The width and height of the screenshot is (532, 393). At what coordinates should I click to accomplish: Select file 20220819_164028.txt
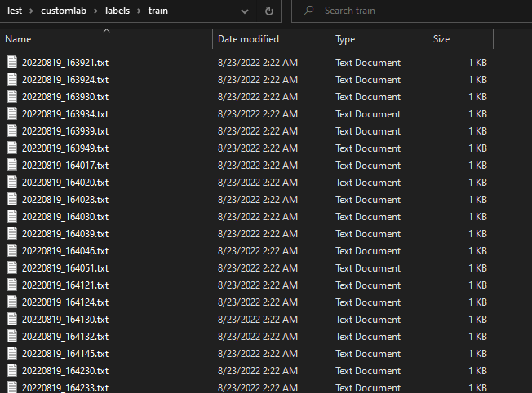pyautogui.click(x=65, y=200)
